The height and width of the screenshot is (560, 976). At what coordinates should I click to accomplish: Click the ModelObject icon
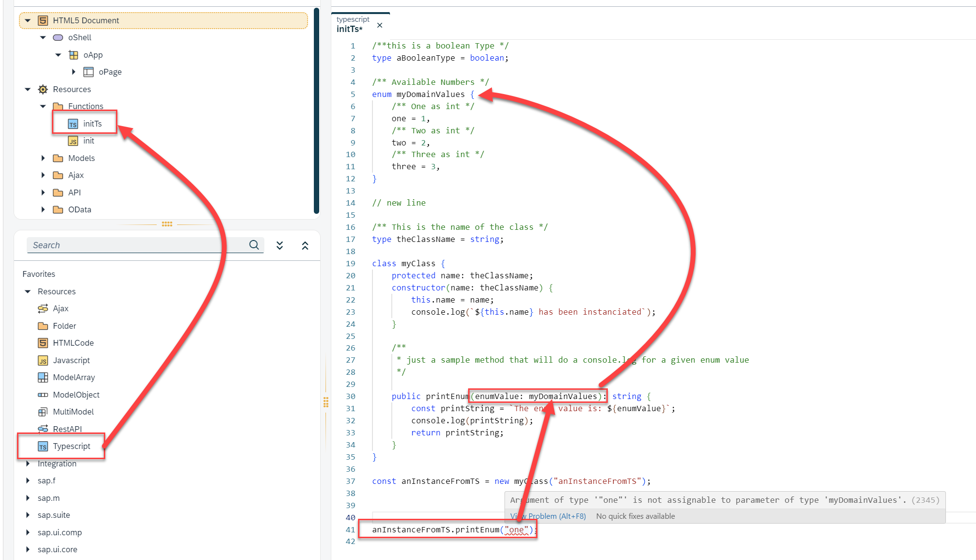click(43, 395)
